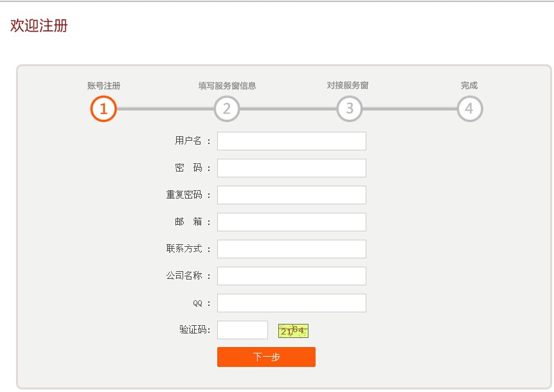554x392 pixels.
Task: Click the step 2 circle icon
Action: [x=226, y=109]
